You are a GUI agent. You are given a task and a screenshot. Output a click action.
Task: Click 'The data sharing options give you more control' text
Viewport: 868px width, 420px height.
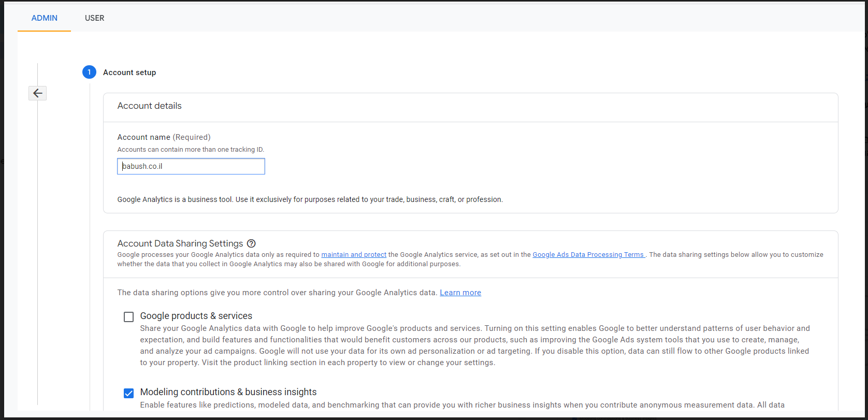tap(277, 293)
